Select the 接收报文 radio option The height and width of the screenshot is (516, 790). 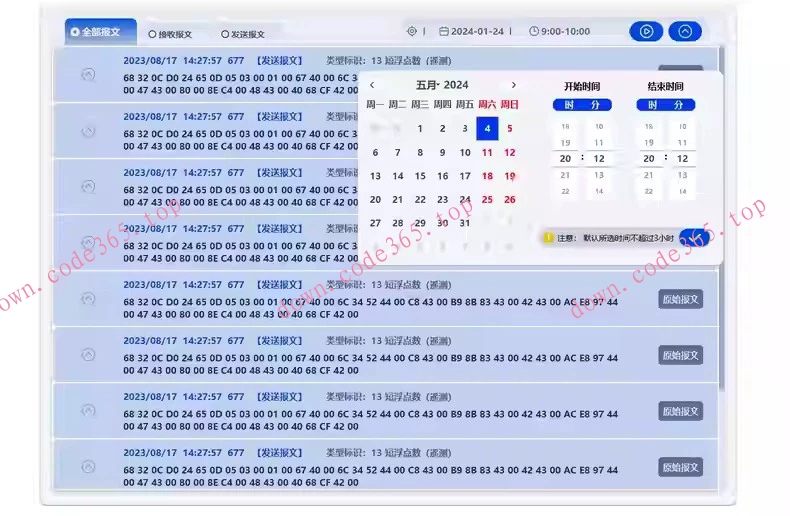point(170,34)
